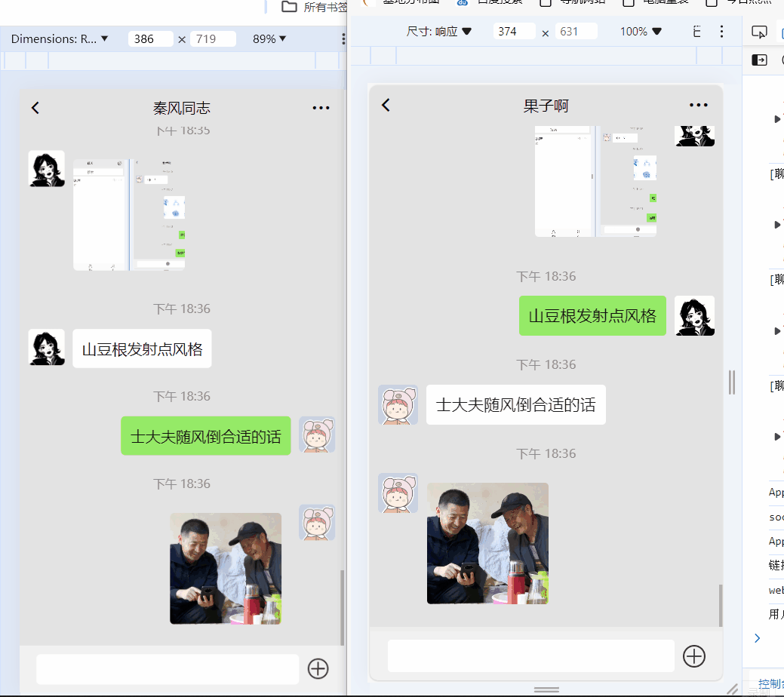This screenshot has width=784, height=697.
Task: Open the three-dot DevTools options menu
Action: pos(721,31)
